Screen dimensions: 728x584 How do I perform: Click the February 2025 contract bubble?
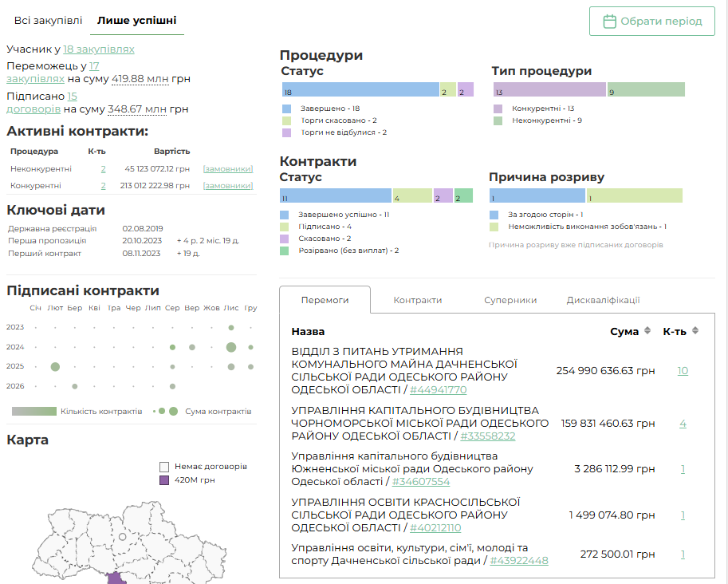(55, 367)
